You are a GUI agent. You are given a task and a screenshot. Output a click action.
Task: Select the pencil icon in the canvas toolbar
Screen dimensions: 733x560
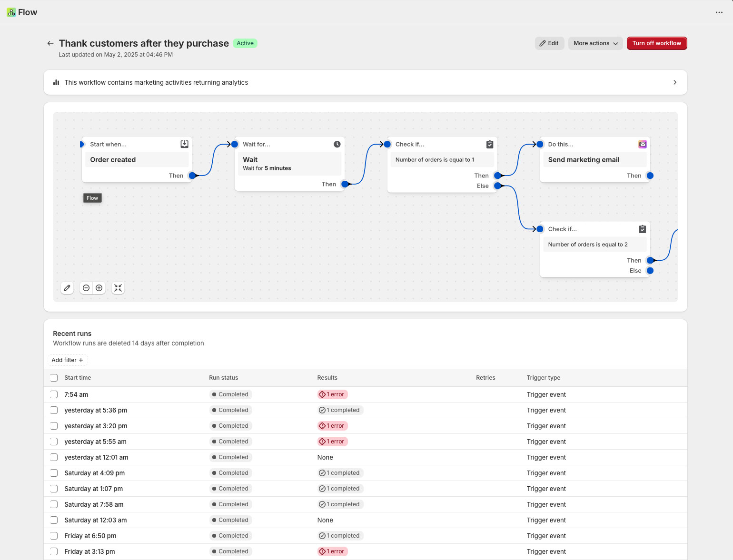[67, 288]
